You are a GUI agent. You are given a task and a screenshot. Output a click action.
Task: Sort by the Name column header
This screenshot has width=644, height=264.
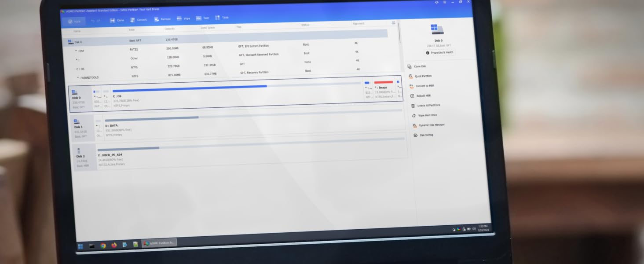77,31
